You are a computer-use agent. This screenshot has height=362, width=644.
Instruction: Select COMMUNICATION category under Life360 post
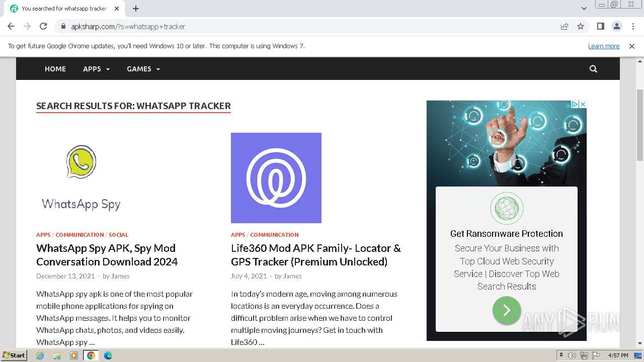(x=274, y=235)
